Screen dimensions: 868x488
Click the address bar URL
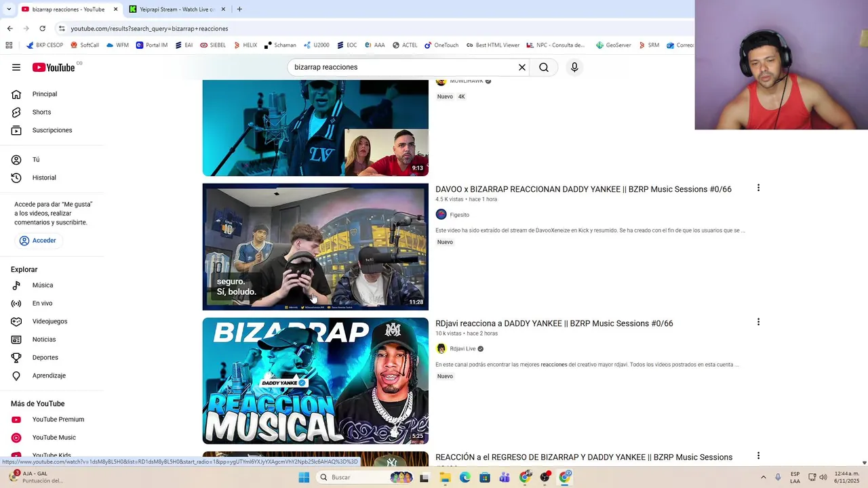(149, 28)
